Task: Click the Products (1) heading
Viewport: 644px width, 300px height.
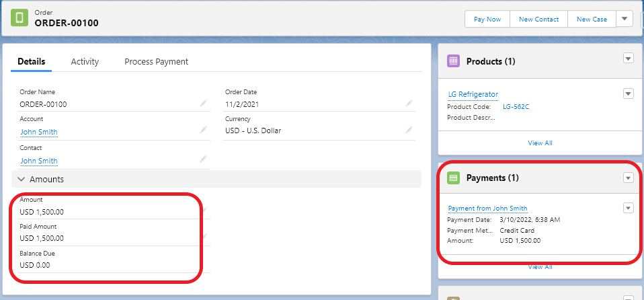Action: [491, 61]
